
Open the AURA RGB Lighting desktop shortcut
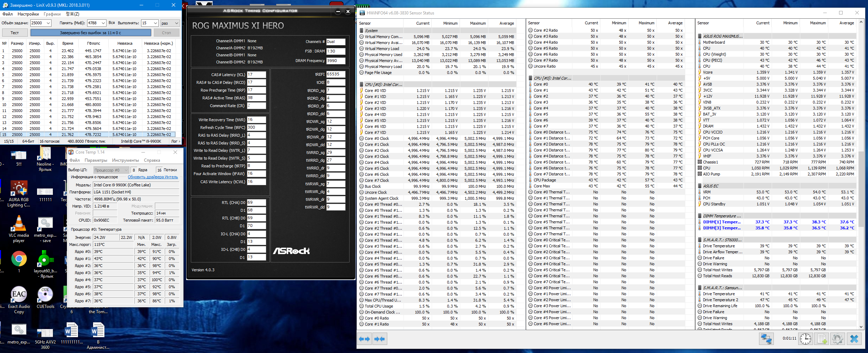tap(19, 194)
